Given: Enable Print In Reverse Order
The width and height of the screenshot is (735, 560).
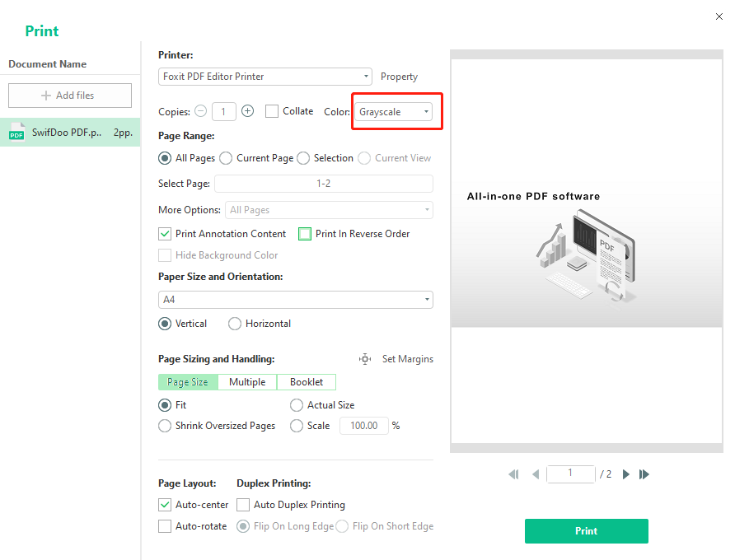Looking at the screenshot, I should tap(304, 233).
